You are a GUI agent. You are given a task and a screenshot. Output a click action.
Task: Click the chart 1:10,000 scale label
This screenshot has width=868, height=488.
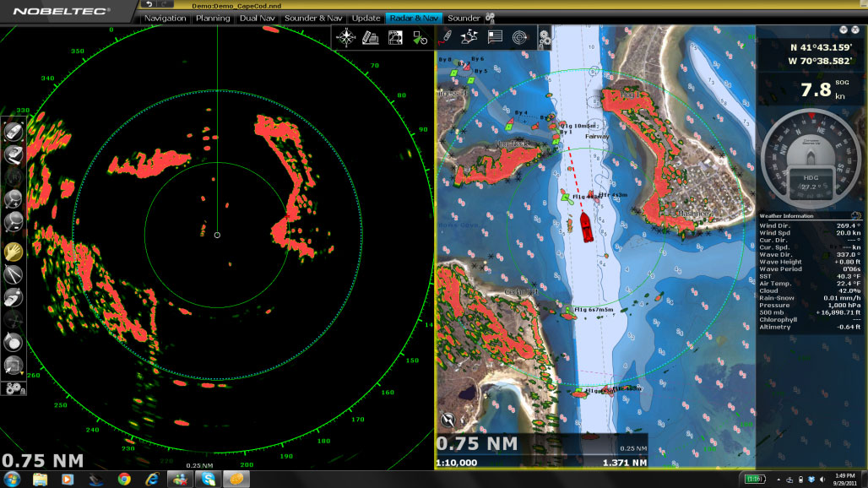457,464
